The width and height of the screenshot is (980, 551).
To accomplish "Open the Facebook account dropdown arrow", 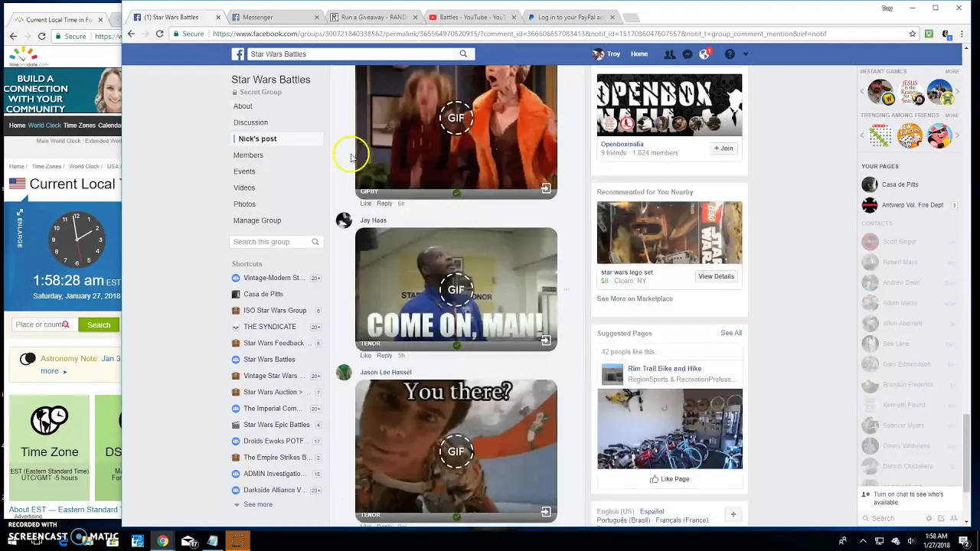I will [x=746, y=54].
